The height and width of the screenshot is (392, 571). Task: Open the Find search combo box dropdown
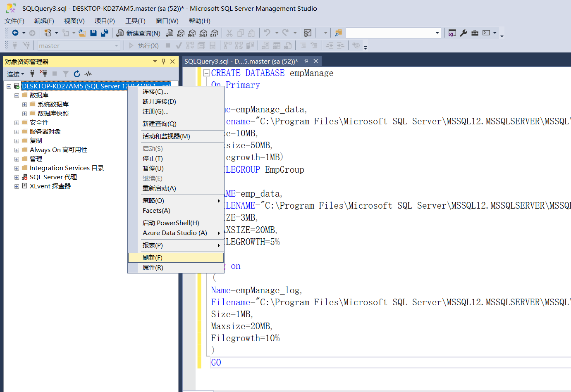click(x=437, y=33)
